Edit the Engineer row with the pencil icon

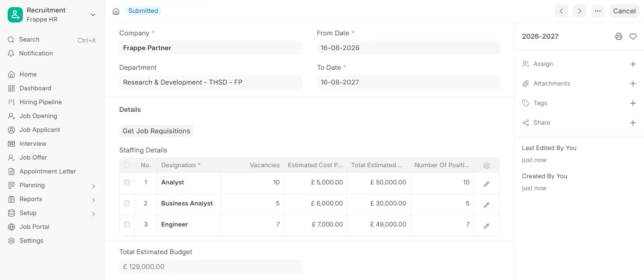tap(487, 226)
